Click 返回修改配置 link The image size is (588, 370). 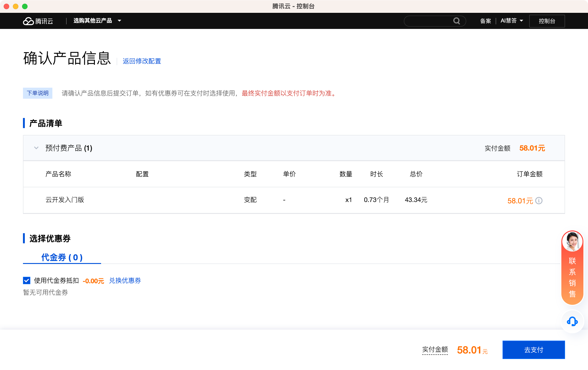[x=142, y=61]
